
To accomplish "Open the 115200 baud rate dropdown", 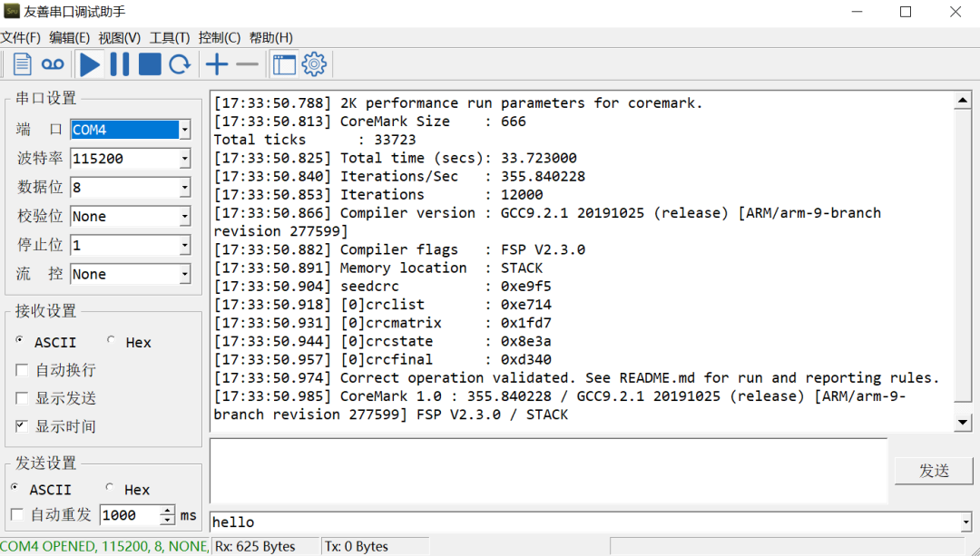I will click(x=184, y=159).
